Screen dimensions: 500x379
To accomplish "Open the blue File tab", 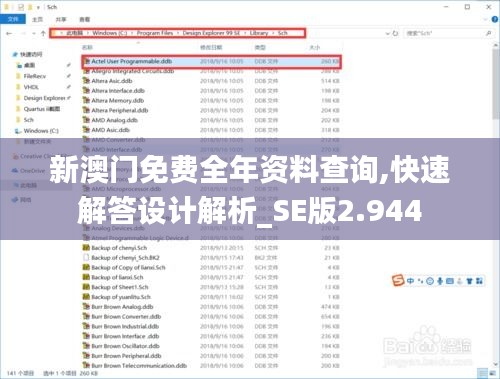I will [13, 19].
